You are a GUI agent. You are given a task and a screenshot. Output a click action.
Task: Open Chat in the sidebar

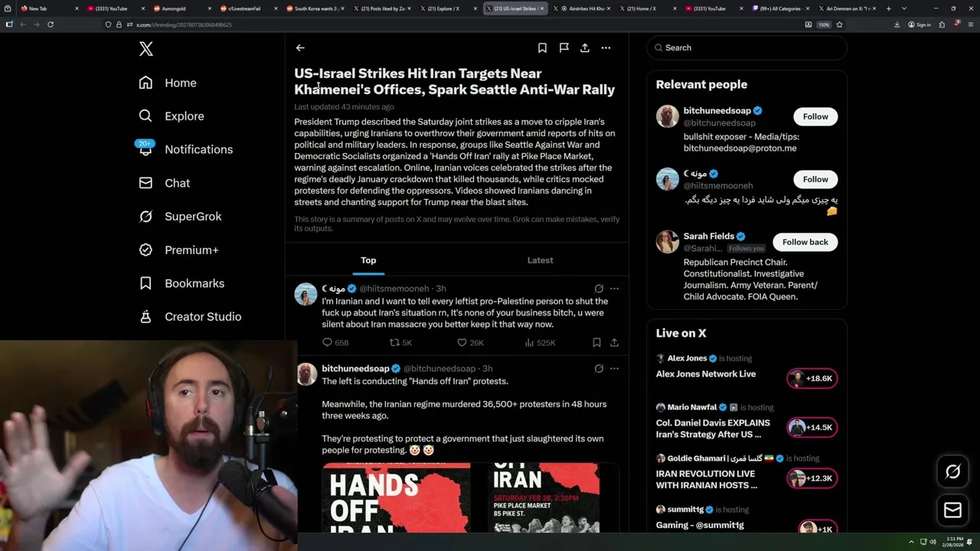164,183
